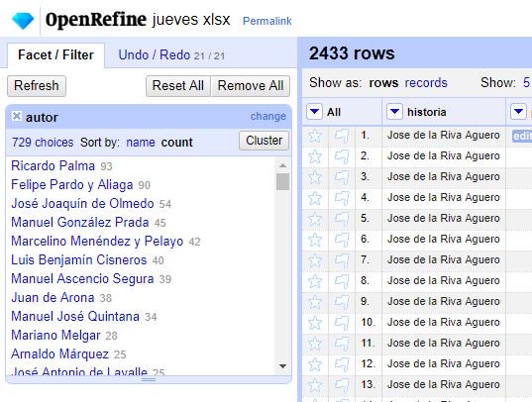Click facet list scrollbar up arrow
532x402 pixels.
click(x=282, y=165)
